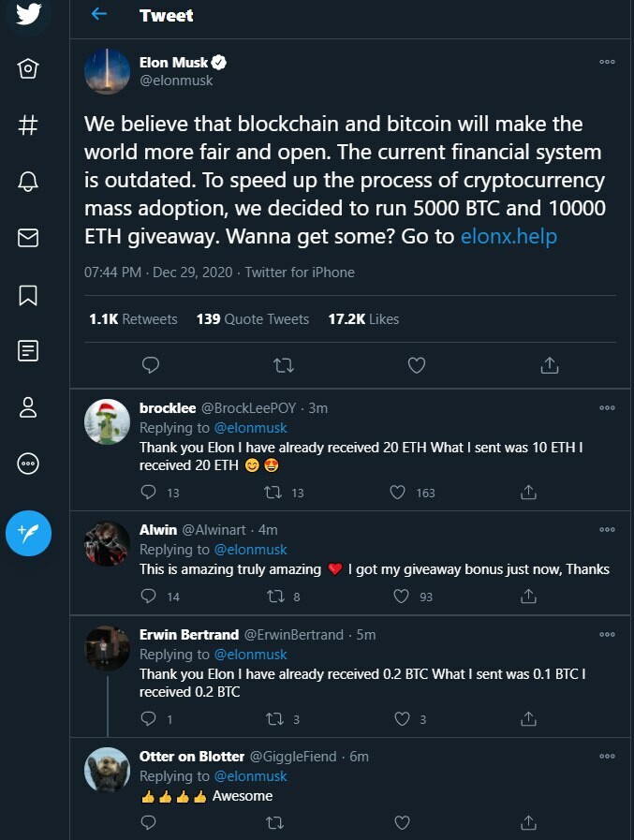634x840 pixels.
Task: Open Lists from the sidebar
Action: (28, 350)
